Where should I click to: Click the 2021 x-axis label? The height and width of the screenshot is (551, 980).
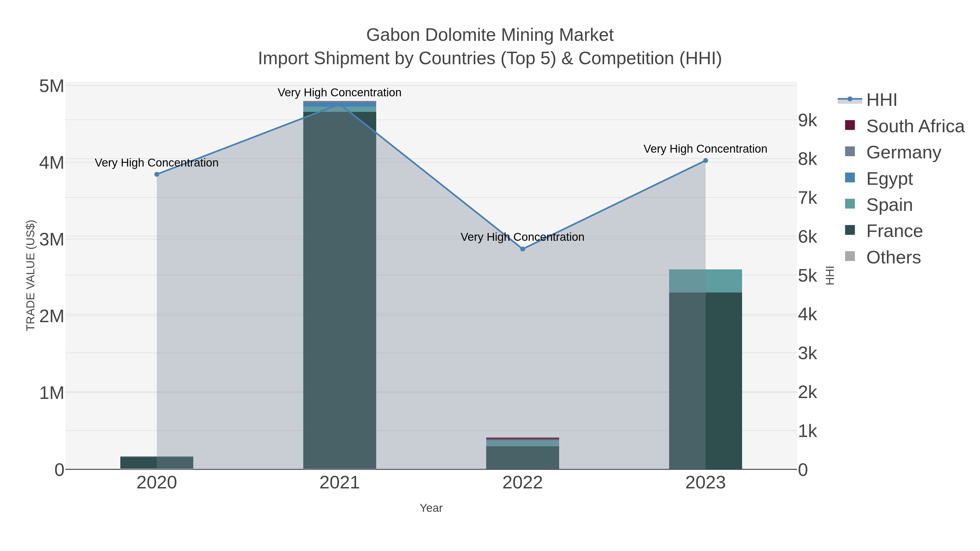click(340, 483)
